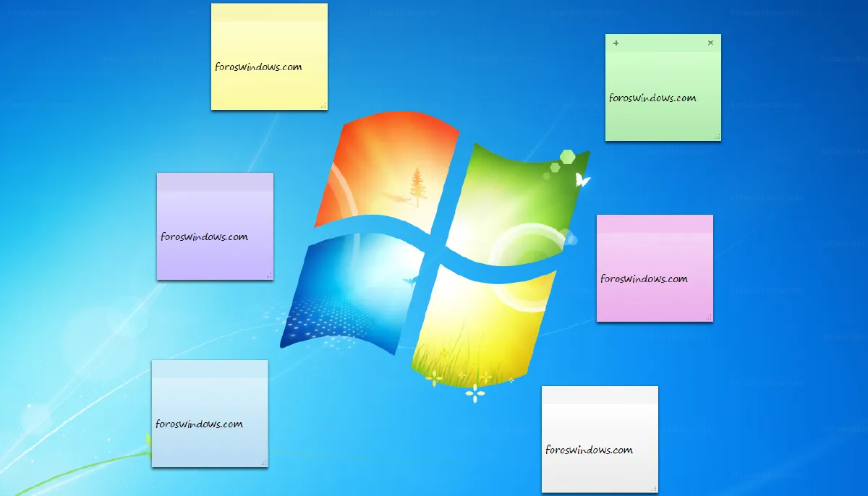
Task: Click the Delete Note icon on green note
Action: [x=710, y=43]
